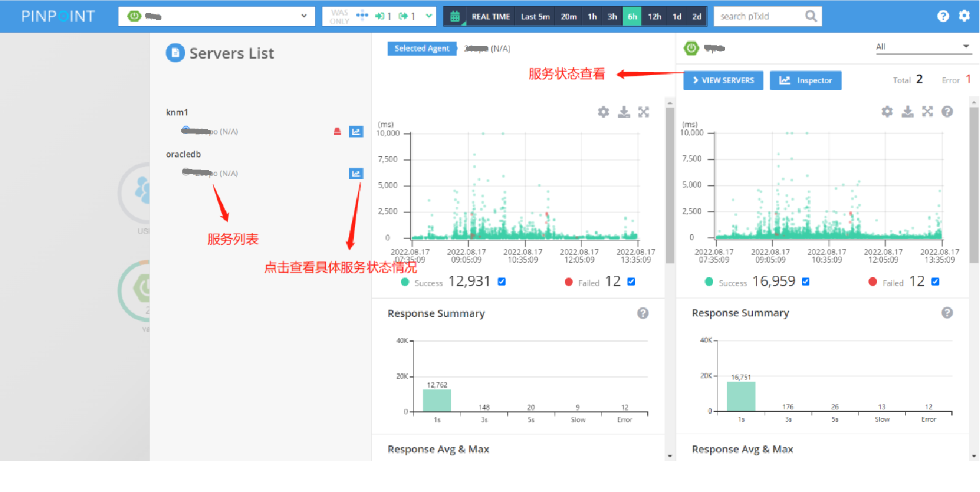Toggle Failed checkbox in right chart
The width and height of the screenshot is (980, 492).
point(935,281)
